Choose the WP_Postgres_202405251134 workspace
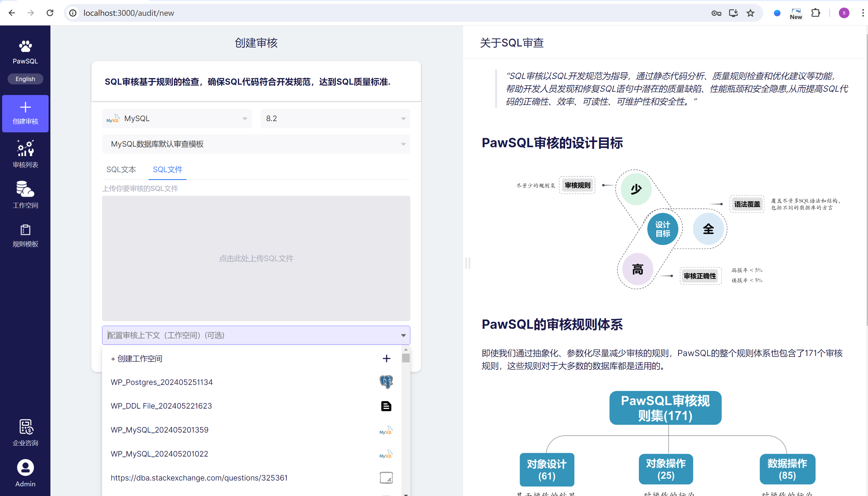This screenshot has height=496, width=868. tap(162, 382)
